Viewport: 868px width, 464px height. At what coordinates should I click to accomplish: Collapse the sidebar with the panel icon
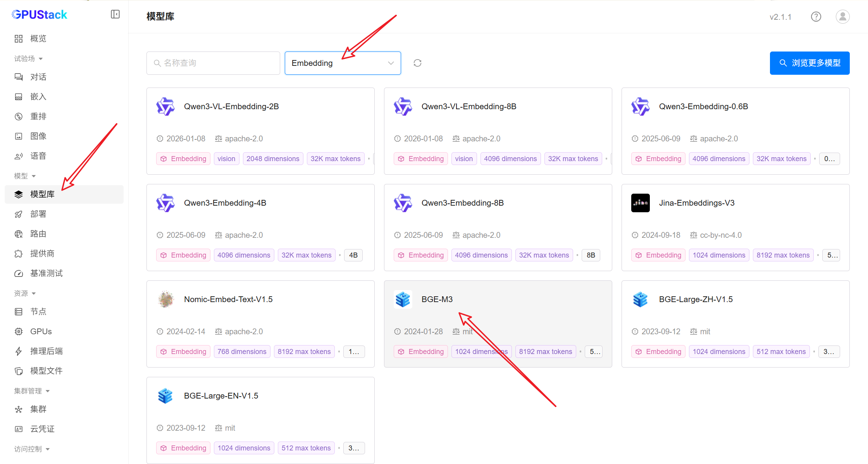point(115,14)
